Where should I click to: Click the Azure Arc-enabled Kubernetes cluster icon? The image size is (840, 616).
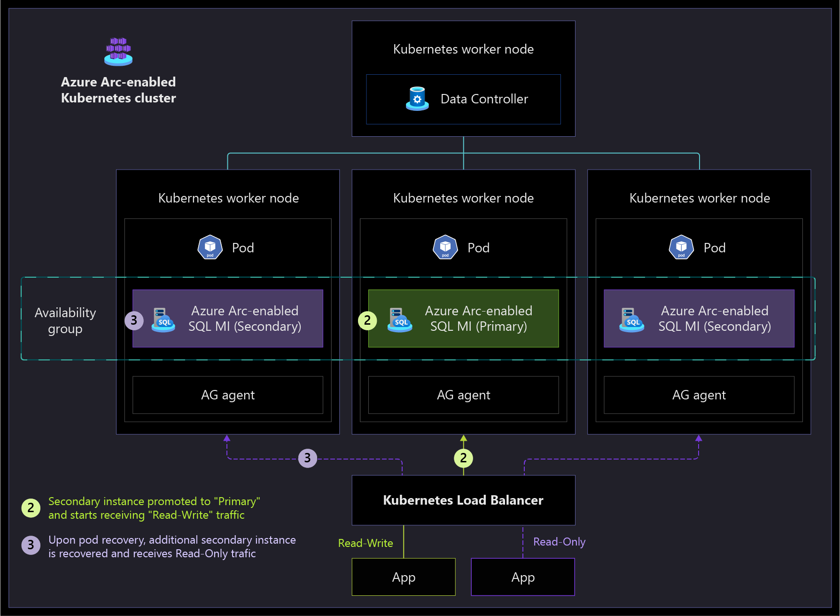(x=118, y=51)
